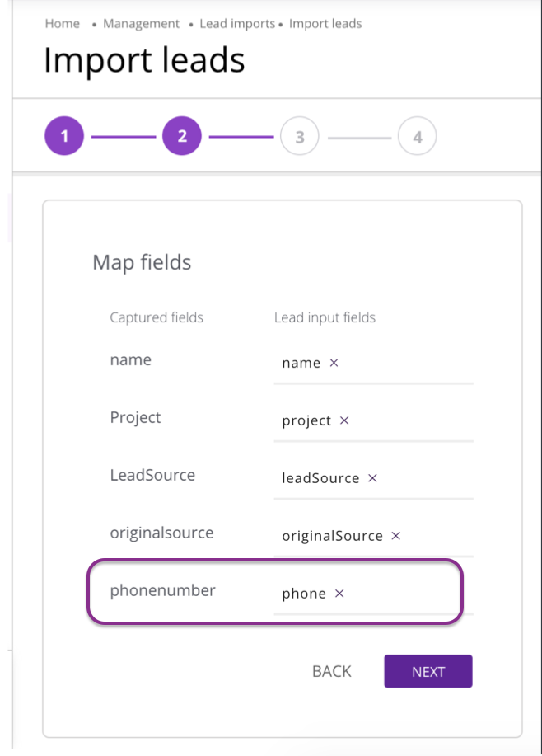Open the Home breadcrumb link

(63, 23)
